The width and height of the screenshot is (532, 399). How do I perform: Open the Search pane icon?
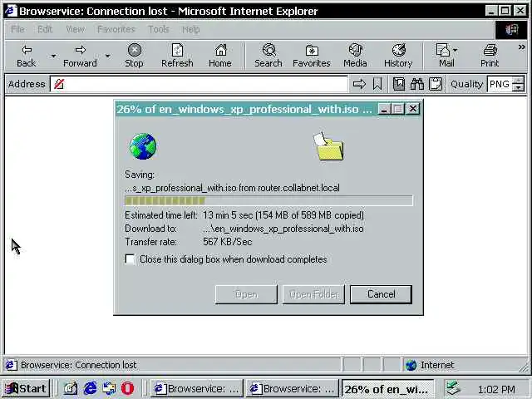(x=268, y=56)
